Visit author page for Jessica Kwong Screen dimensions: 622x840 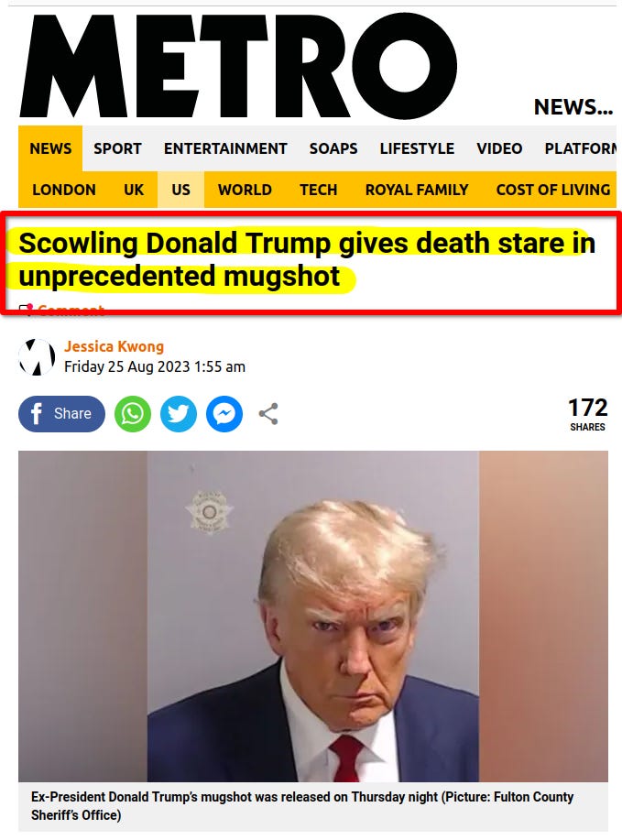(114, 346)
